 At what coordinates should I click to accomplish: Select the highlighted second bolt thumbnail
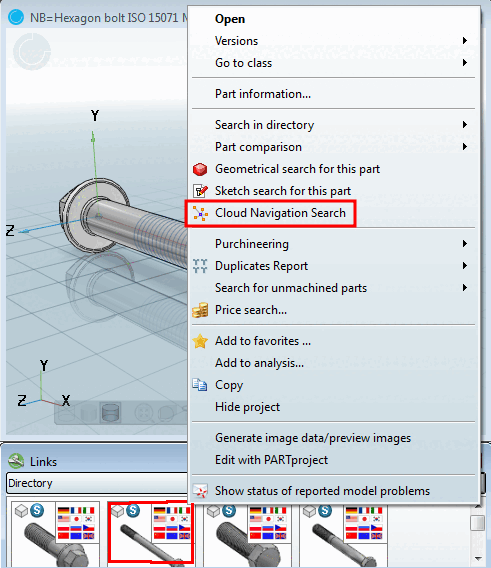pyautogui.click(x=151, y=532)
